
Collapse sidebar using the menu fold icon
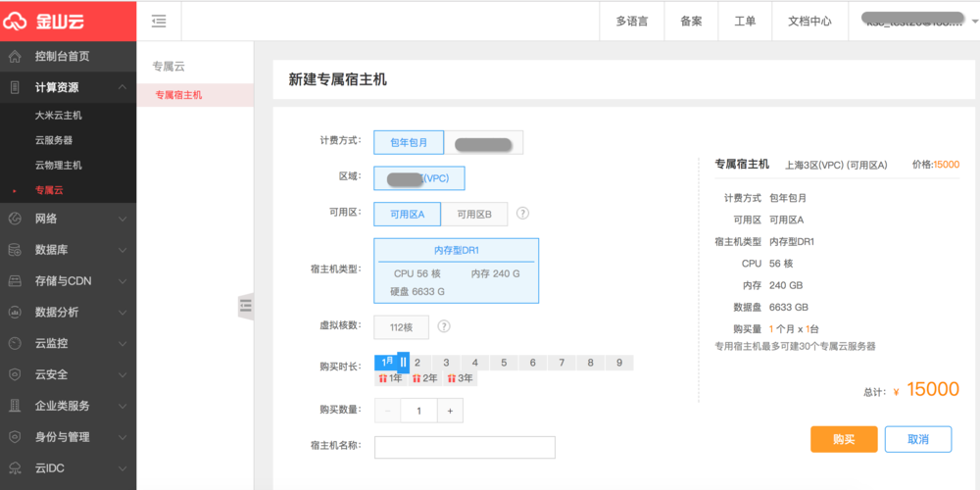click(159, 22)
